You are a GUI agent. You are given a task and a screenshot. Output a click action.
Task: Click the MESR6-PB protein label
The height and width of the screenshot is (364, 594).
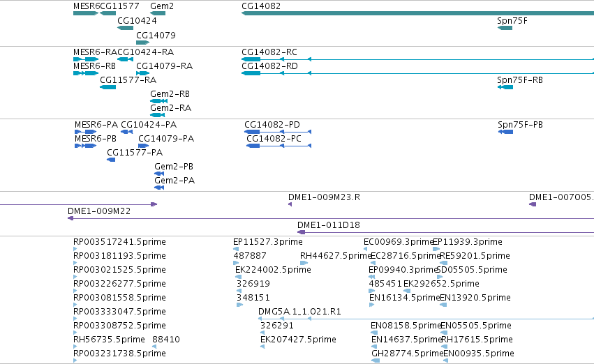96,139
